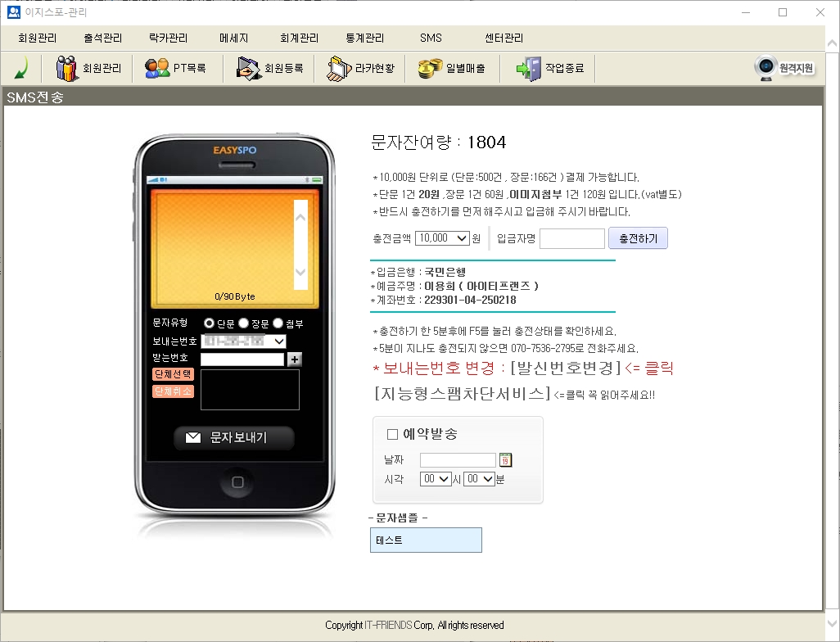The height and width of the screenshot is (642, 840).
Task: Click 문자잔여량 : 1804 text
Action: point(438,142)
